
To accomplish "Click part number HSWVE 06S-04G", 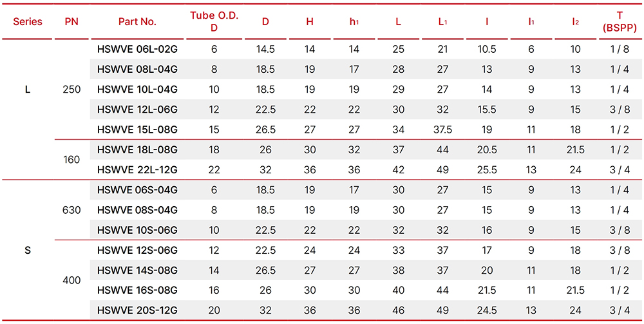I will 137,190.
